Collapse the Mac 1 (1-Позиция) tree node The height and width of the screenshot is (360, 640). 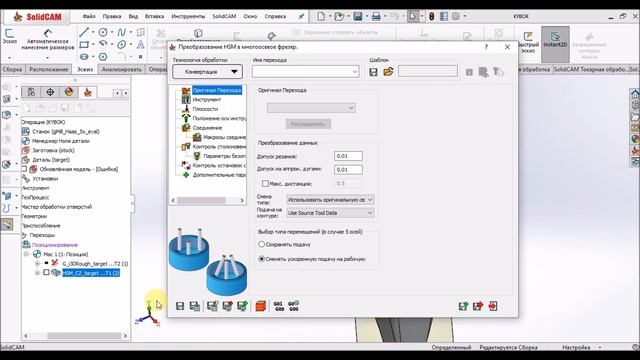(x=27, y=254)
